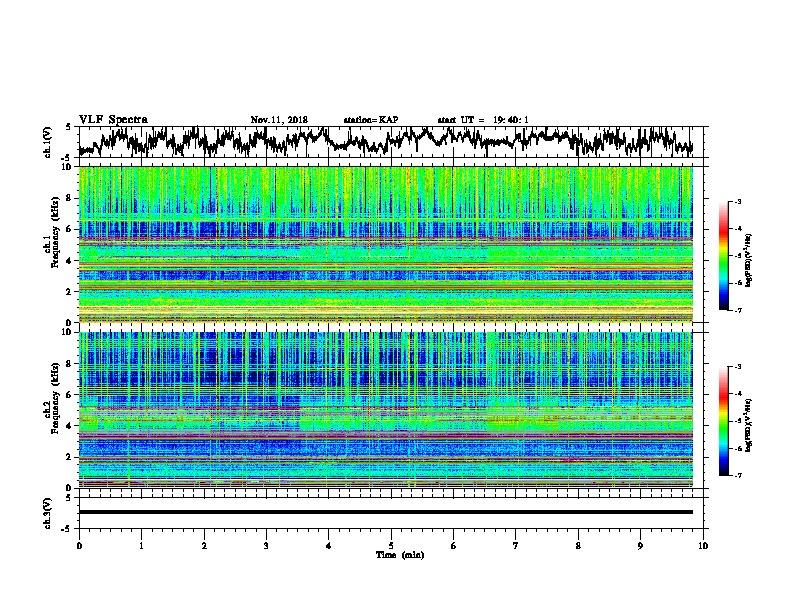792x612 pixels.
Task: Click time axis tick label "8"
Action: pyautogui.click(x=578, y=546)
